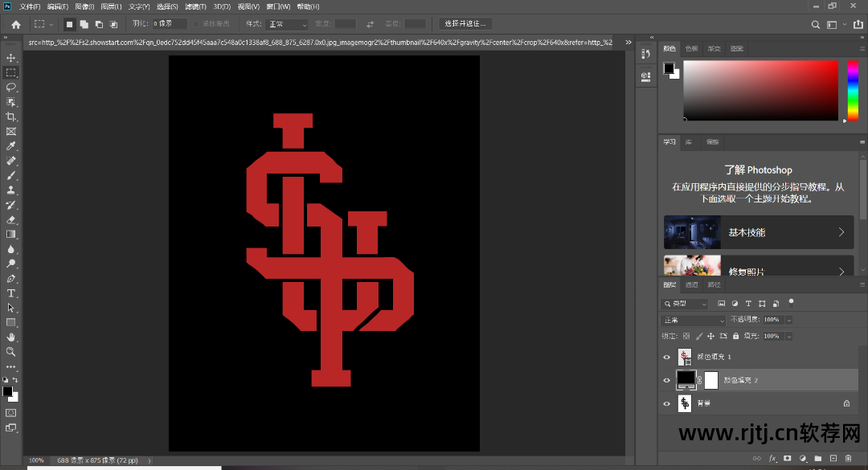Choose the Subtract from Selection mode

[99, 24]
